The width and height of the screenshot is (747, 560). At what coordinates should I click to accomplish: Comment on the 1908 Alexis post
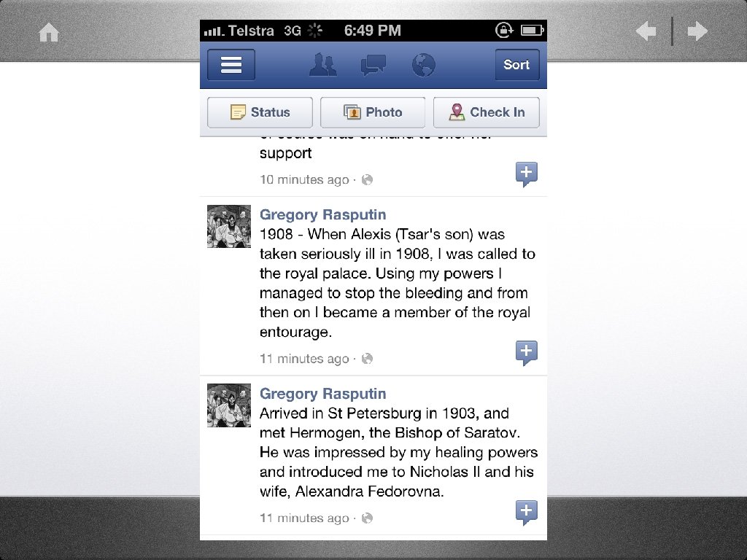(527, 353)
